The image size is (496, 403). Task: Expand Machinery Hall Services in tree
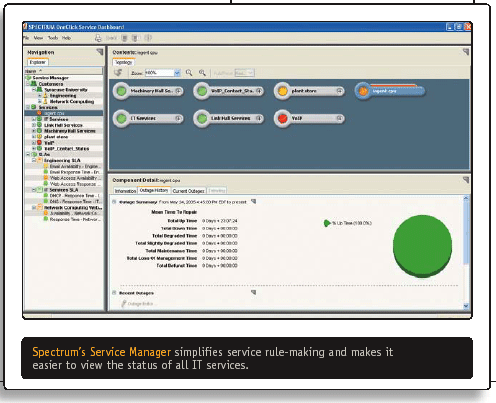click(x=34, y=131)
